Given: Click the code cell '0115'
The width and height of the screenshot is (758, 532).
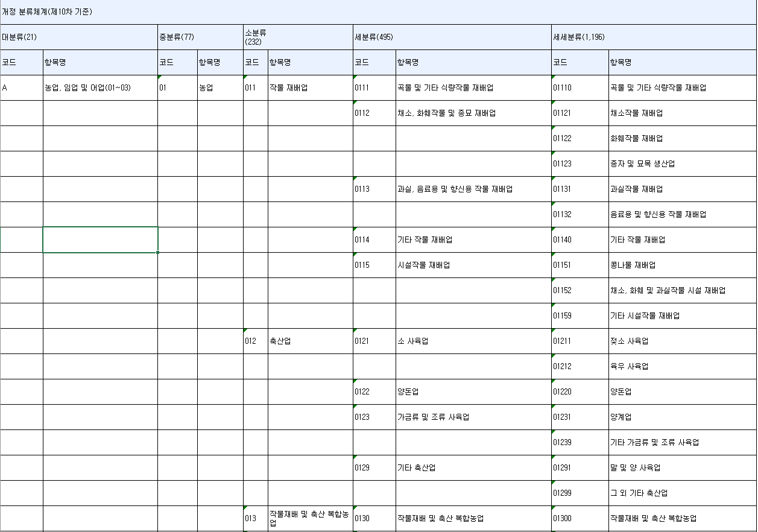Looking at the screenshot, I should tap(374, 265).
